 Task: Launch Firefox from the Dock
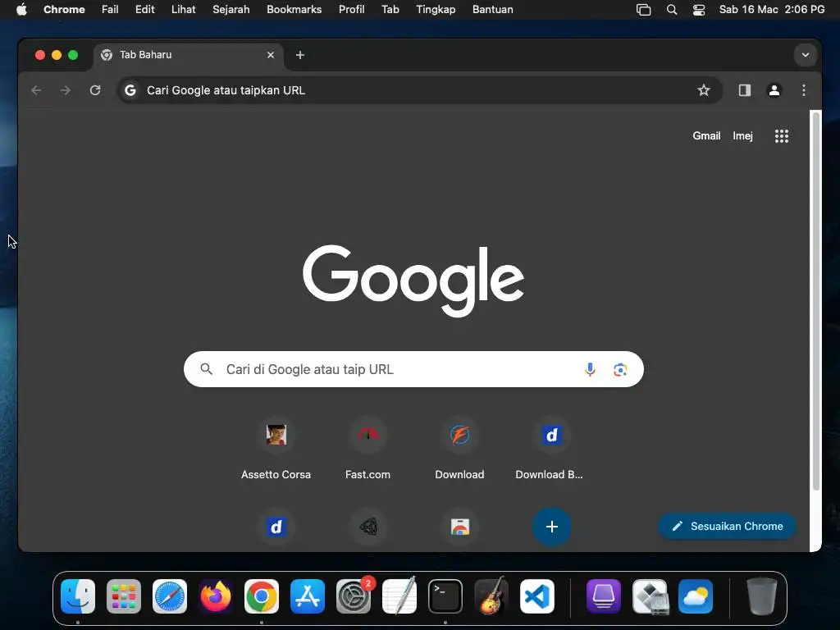point(216,596)
